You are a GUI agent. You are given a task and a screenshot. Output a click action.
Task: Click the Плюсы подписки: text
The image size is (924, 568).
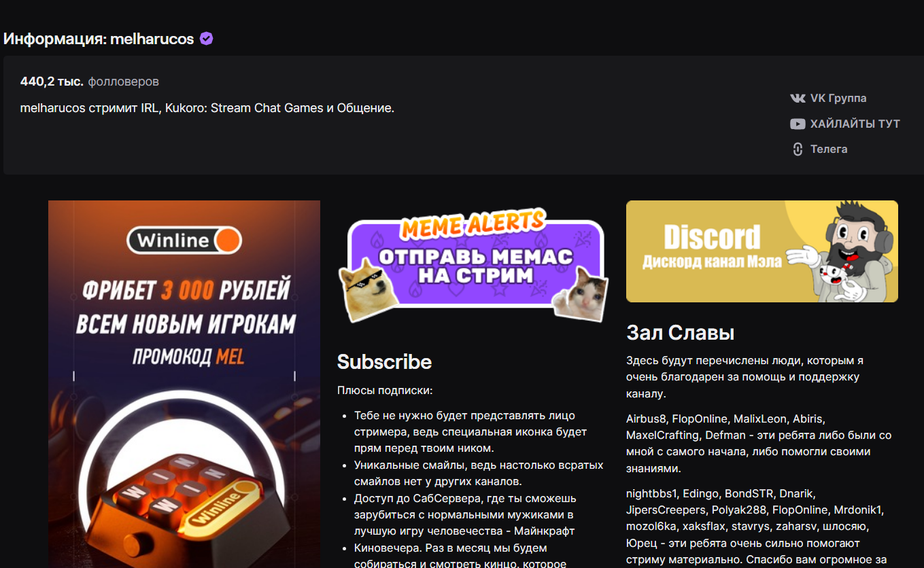coord(385,391)
